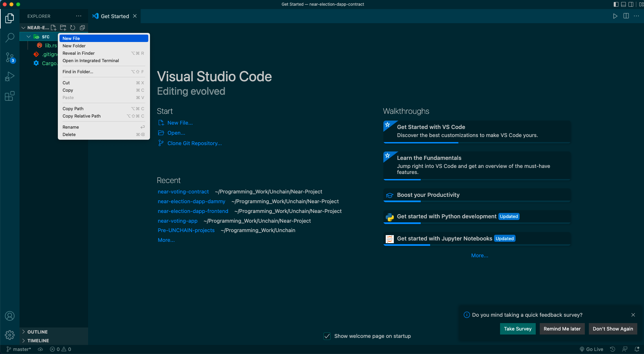The width and height of the screenshot is (644, 354).
Task: Open Customize Layout icon in title bar
Action: [641, 4]
